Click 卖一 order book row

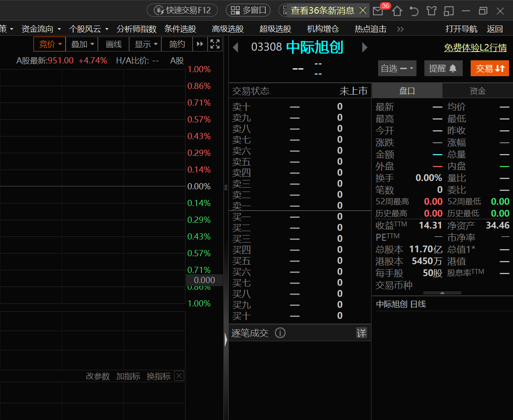pos(300,206)
